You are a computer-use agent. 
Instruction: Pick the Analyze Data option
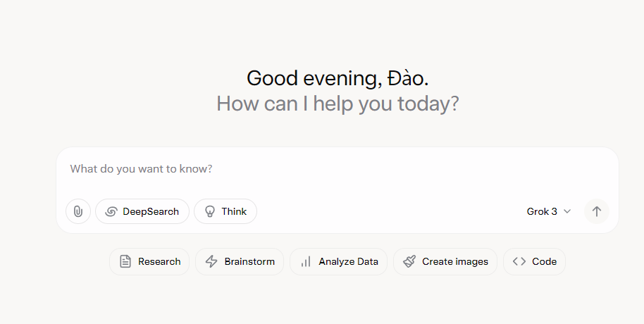[x=338, y=261]
